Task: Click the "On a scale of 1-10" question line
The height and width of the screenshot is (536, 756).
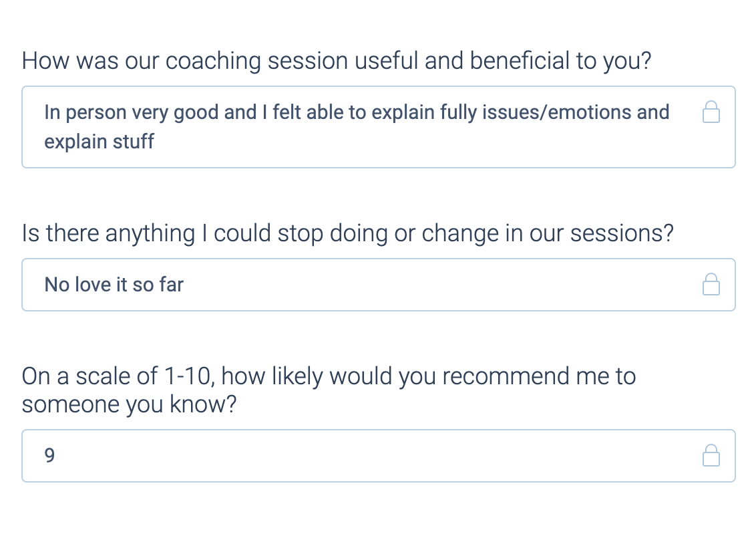Action: click(329, 376)
